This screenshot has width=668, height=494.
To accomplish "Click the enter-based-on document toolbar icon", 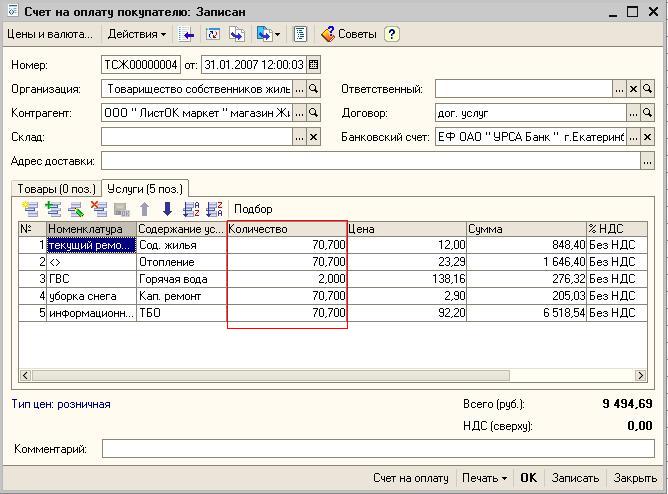I will pos(264,34).
